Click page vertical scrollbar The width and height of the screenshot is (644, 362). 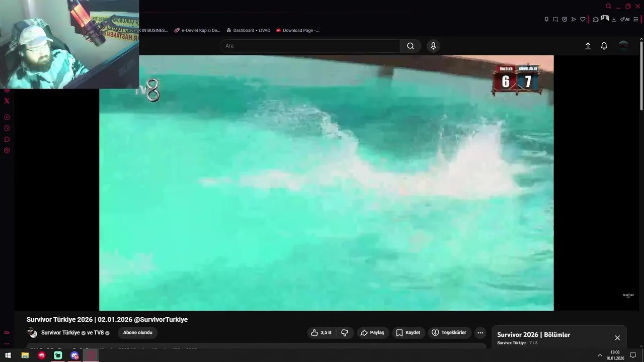point(641,75)
